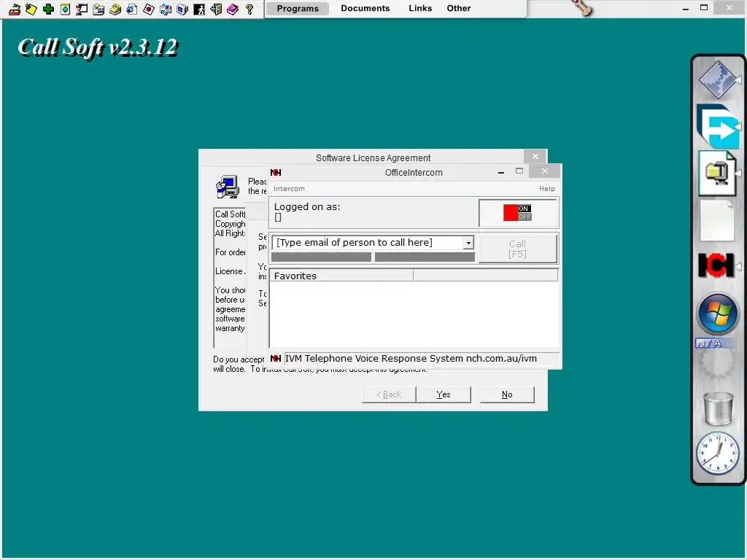Click the Back button in license dialog
Image resolution: width=747 pixels, height=560 pixels.
[390, 394]
